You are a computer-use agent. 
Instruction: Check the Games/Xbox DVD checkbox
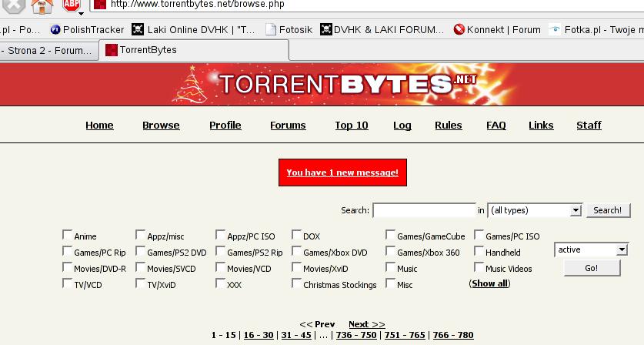coord(296,251)
